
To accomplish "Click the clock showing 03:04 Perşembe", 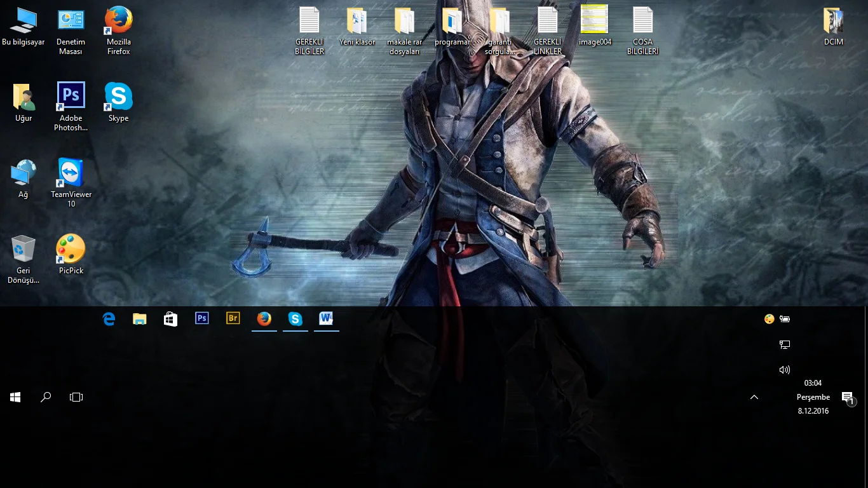I will [813, 397].
